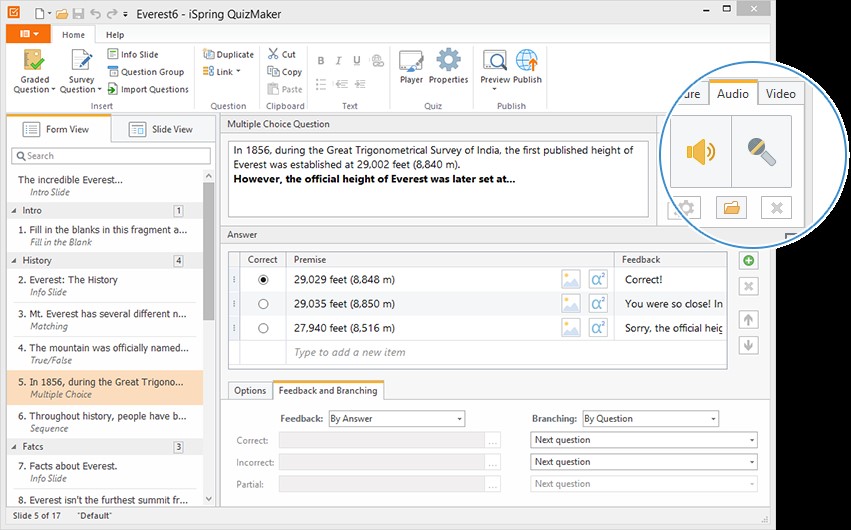Record audio with the microphone
Screen dimensions: 851x530
[761, 151]
